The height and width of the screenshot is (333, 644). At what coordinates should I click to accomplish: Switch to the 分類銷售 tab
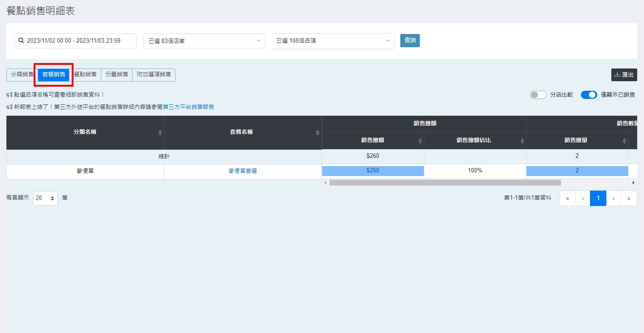tap(22, 74)
